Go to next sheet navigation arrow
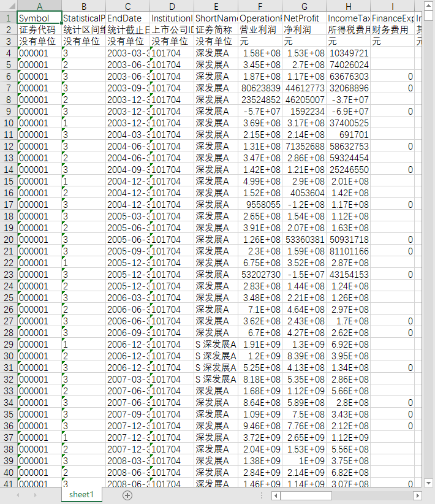435x504 pixels. [x=35, y=495]
